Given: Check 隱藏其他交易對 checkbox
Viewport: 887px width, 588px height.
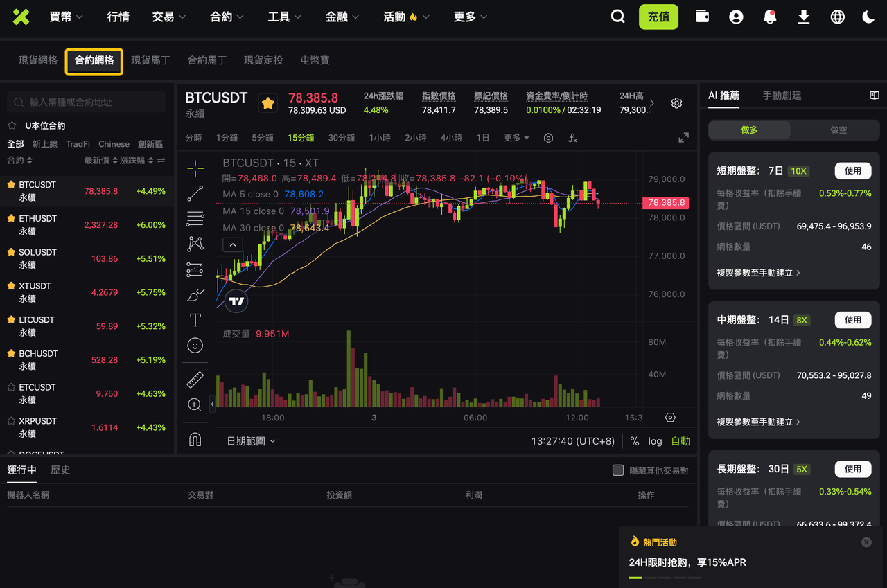Looking at the screenshot, I should [618, 470].
